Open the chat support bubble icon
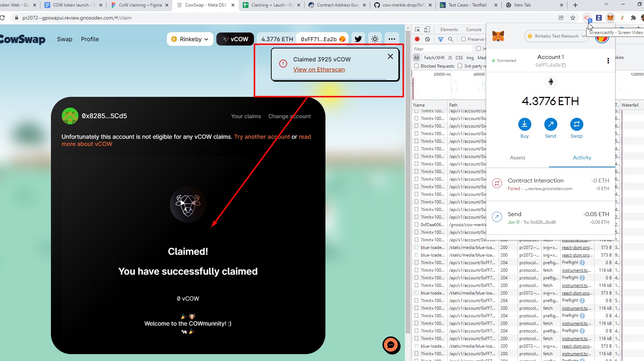Image resolution: width=644 pixels, height=361 pixels. click(391, 345)
